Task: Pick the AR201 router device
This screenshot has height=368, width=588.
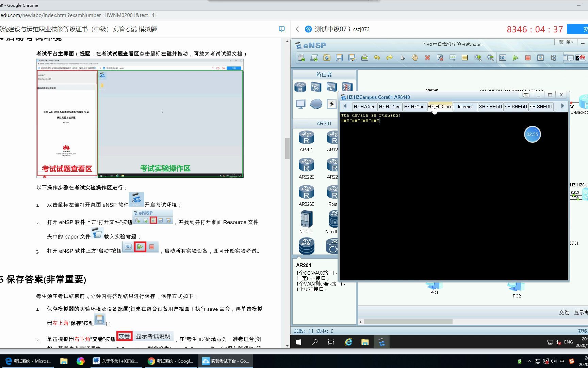Action: 306,141
